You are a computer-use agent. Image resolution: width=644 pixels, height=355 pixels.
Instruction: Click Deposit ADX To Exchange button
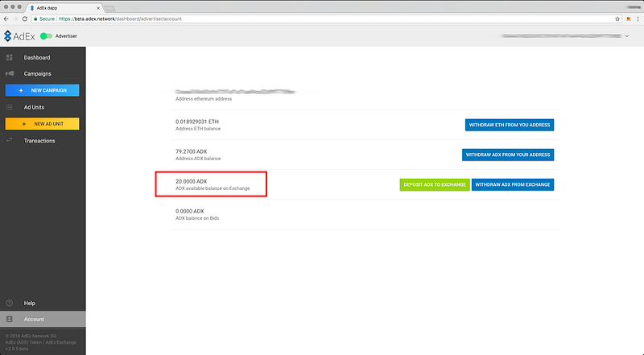click(x=435, y=184)
